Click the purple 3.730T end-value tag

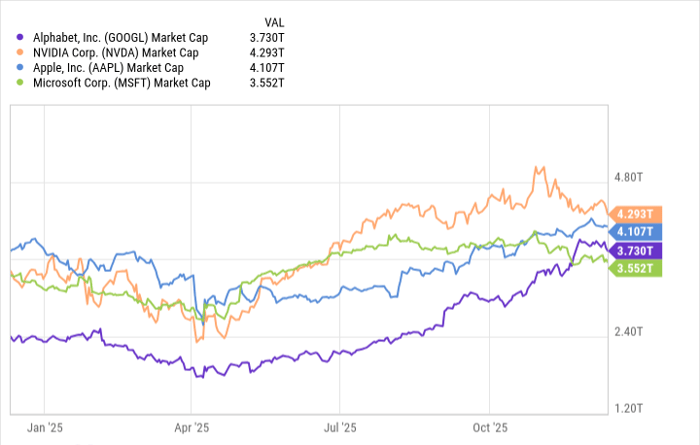click(637, 250)
